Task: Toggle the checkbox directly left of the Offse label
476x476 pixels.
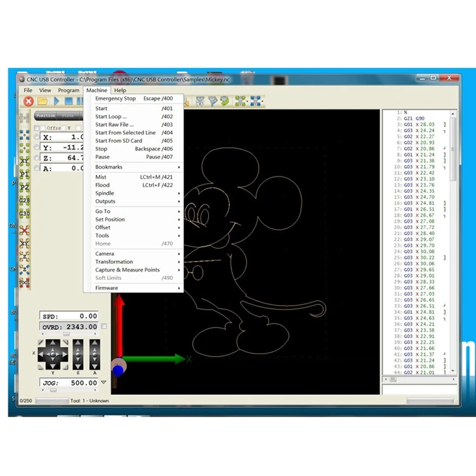Action: coord(43,128)
